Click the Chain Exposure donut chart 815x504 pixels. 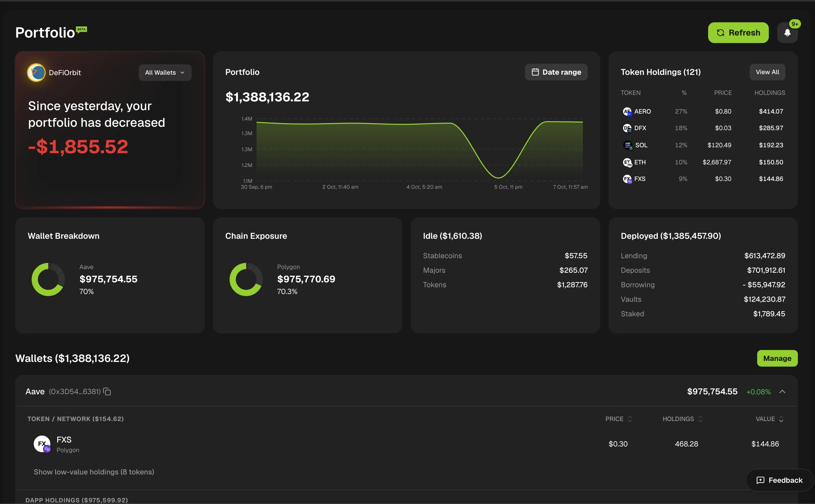pos(246,279)
